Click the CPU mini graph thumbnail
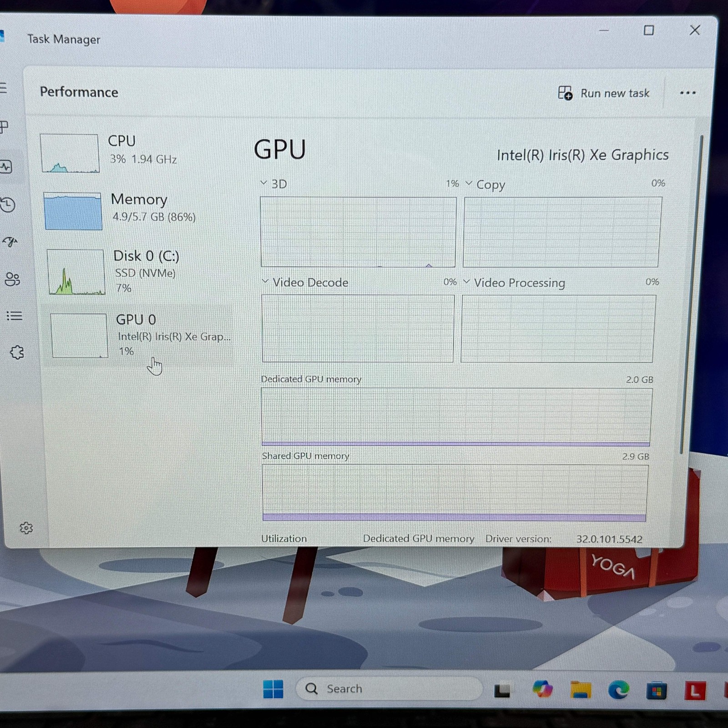Screen dimensions: 728x728 click(x=69, y=153)
